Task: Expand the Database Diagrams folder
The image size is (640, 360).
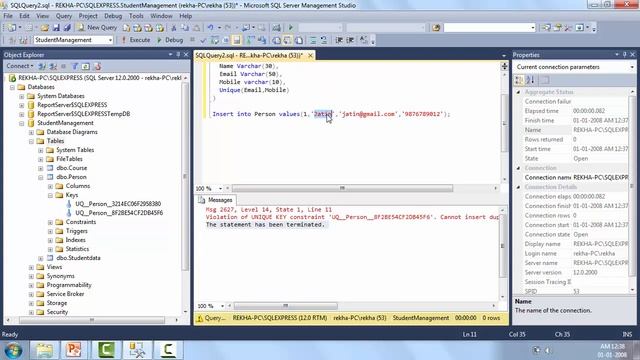Action: [31, 132]
